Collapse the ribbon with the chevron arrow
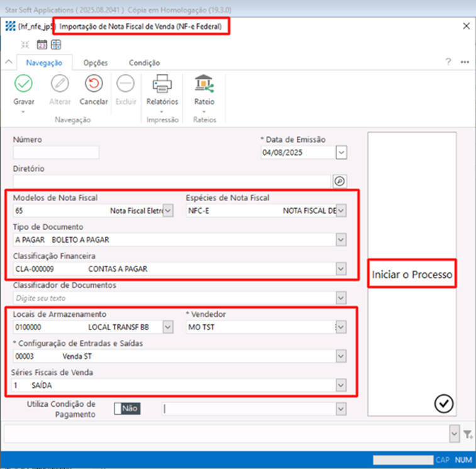This screenshot has width=476, height=469. [9, 63]
